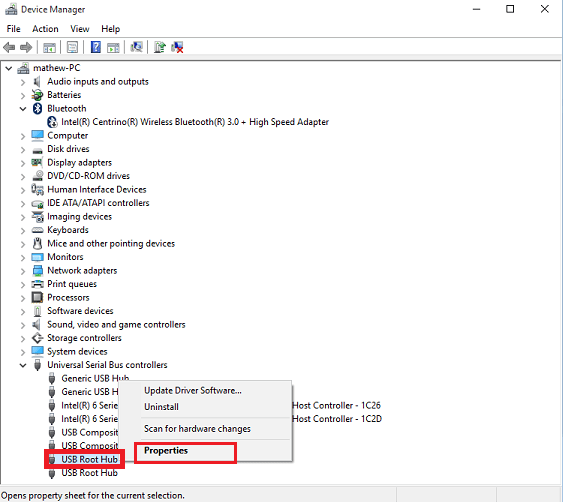Select the Network adapters label

click(x=82, y=270)
